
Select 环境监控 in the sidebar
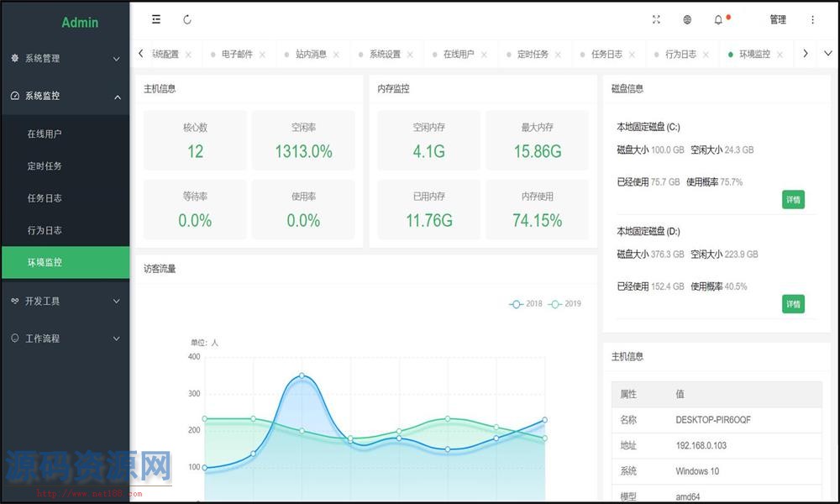coord(66,262)
